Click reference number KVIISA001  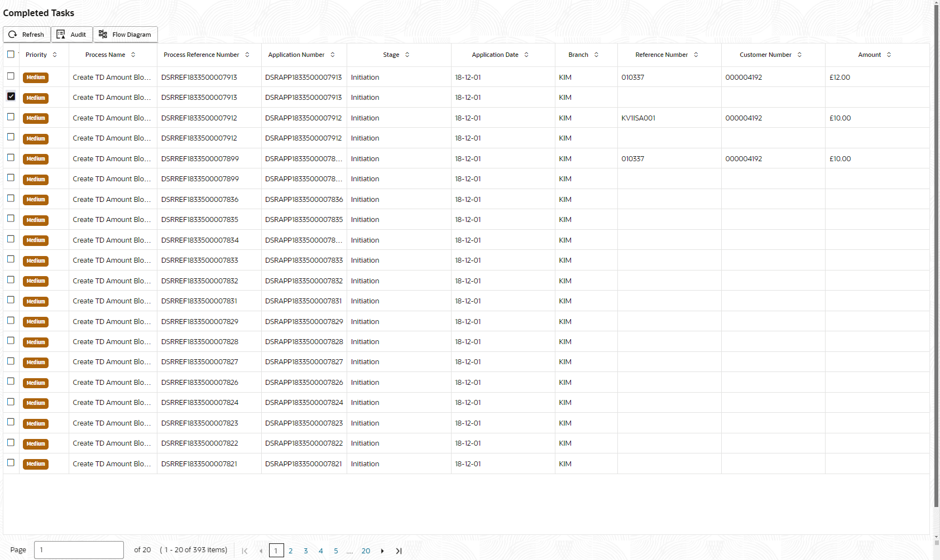638,118
